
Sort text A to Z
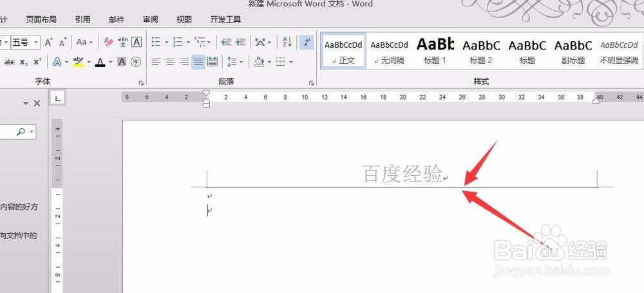tap(287, 42)
